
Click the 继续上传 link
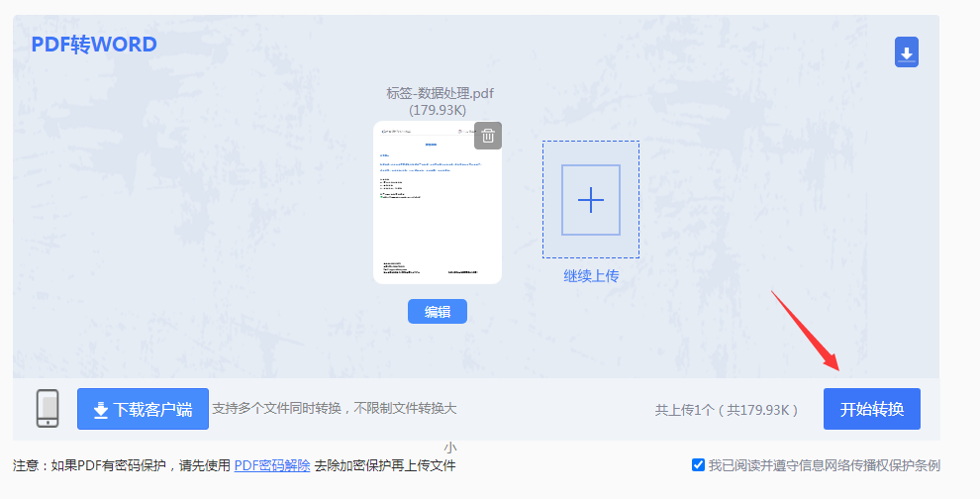click(x=591, y=276)
